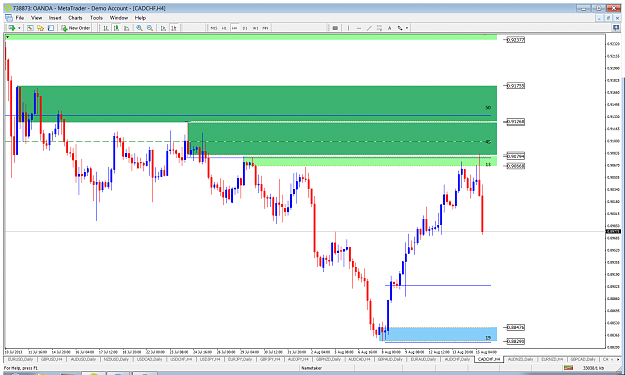Select the active CADCHF,H4 chart tab
Viewport: 625px width, 375px height.
click(489, 359)
